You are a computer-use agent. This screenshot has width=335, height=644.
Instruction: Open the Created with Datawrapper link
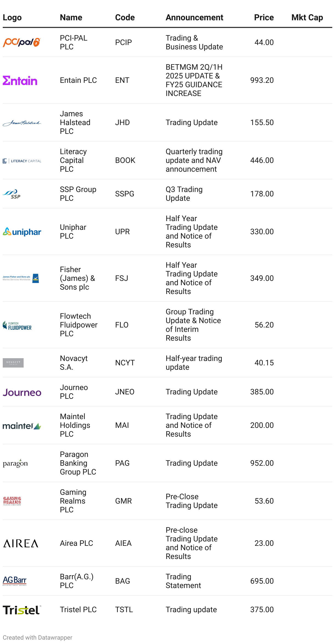point(38,637)
